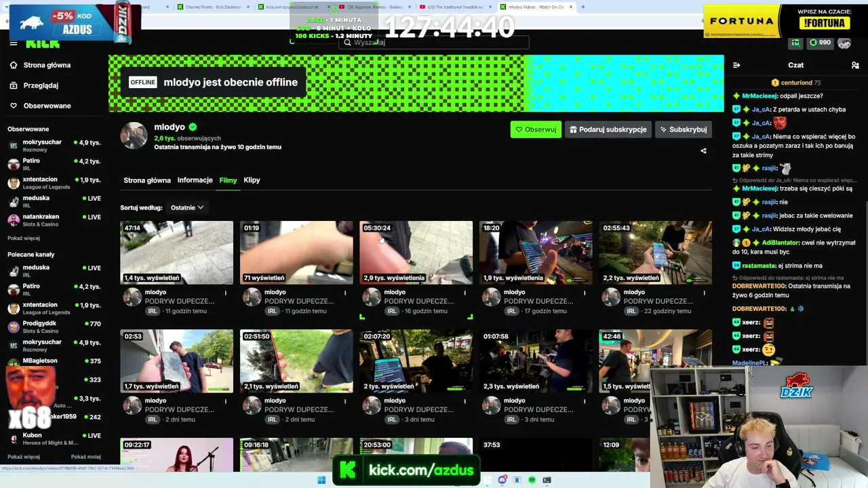868x488 pixels.
Task: Play the 02:07:20 video thumbnail
Action: coord(416,361)
